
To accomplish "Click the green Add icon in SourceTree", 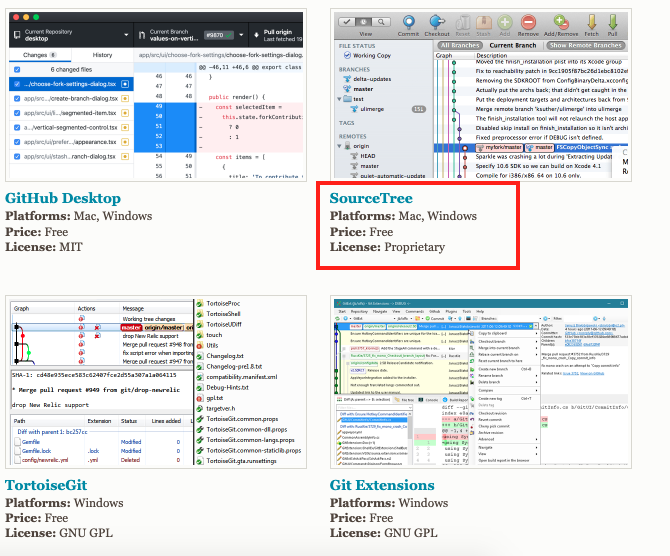I will [505, 22].
